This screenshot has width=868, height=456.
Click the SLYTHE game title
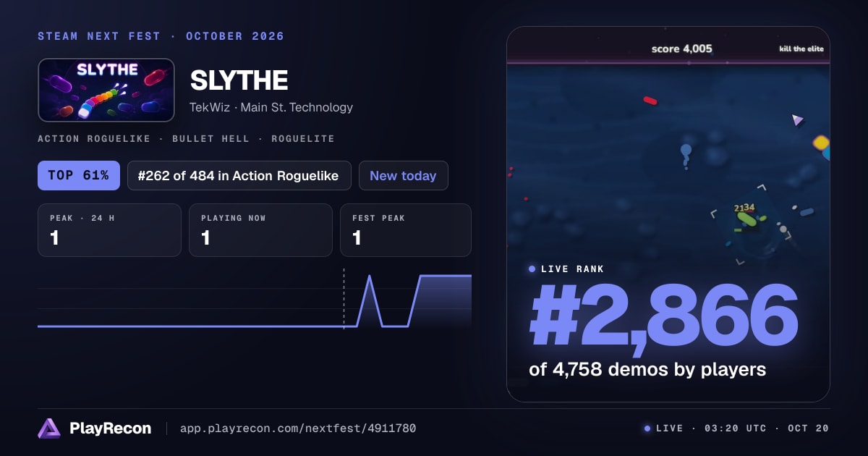239,80
